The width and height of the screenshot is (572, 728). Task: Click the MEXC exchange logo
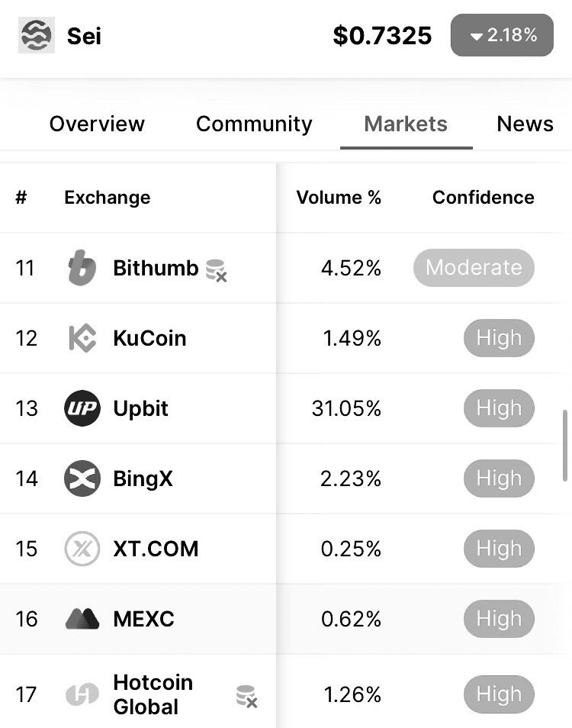point(82,619)
